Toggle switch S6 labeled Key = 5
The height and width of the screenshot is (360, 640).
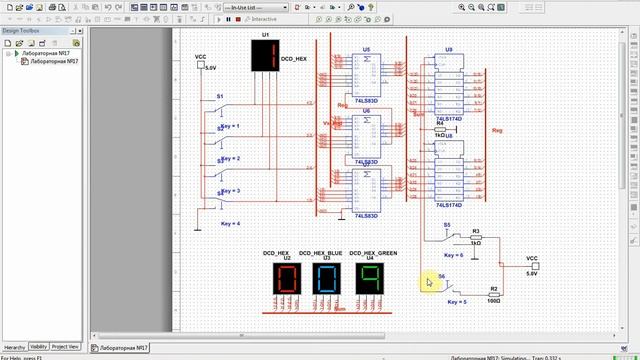point(449,287)
